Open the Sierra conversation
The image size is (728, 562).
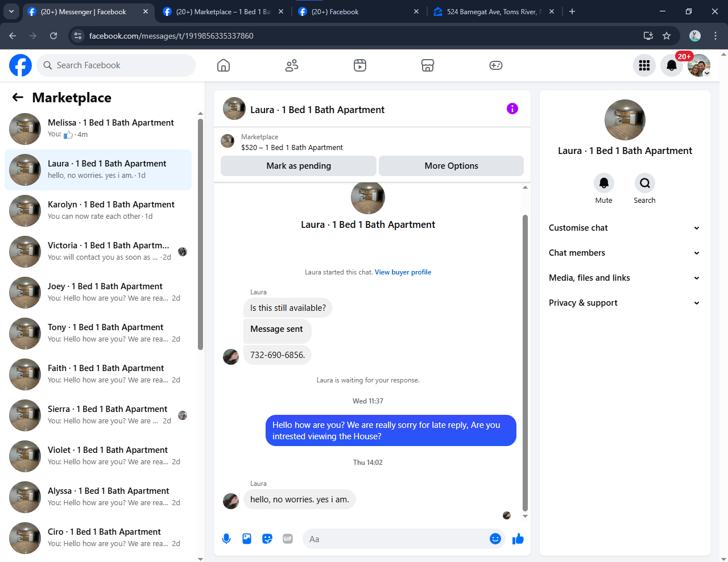click(x=98, y=415)
